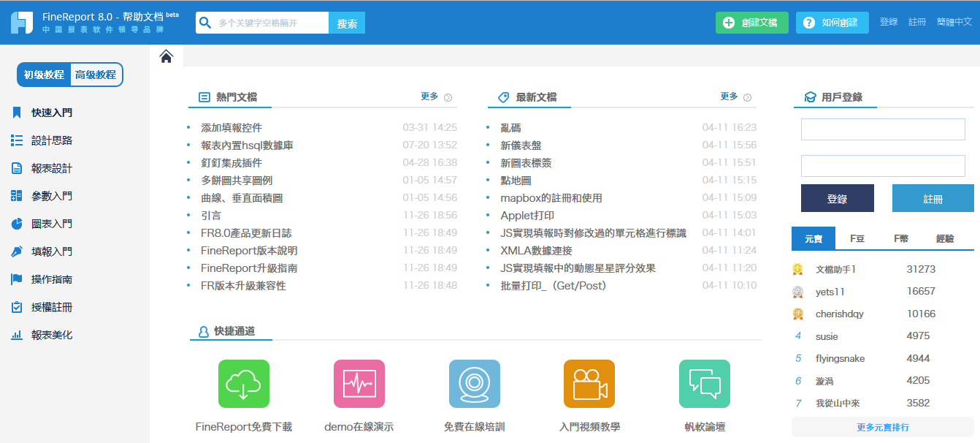Click the 快速入門 bookmark icon
The width and height of the screenshot is (980, 443).
17,113
